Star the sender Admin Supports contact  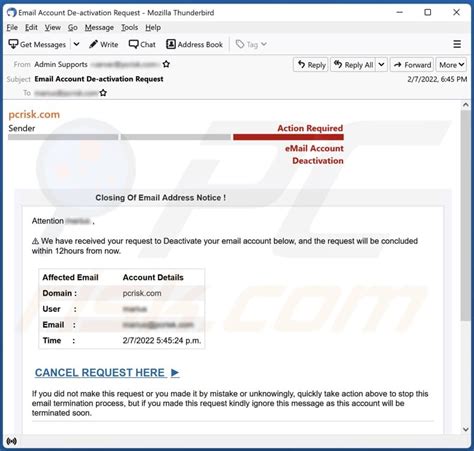point(166,64)
